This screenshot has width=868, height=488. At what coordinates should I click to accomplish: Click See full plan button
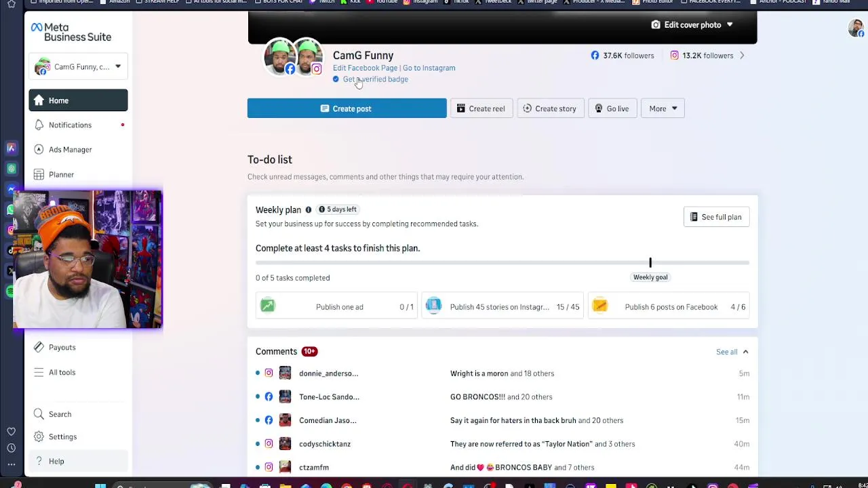[716, 217]
